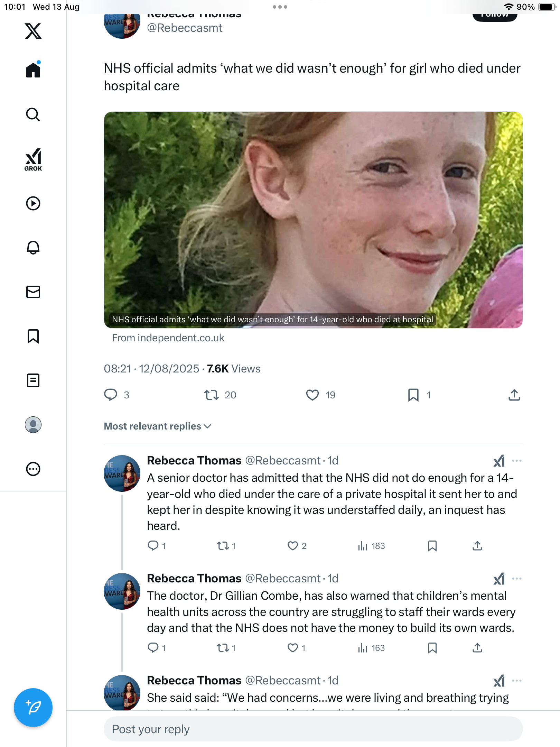Open sidebar Bookmarks page
The image size is (560, 747).
pyautogui.click(x=33, y=336)
